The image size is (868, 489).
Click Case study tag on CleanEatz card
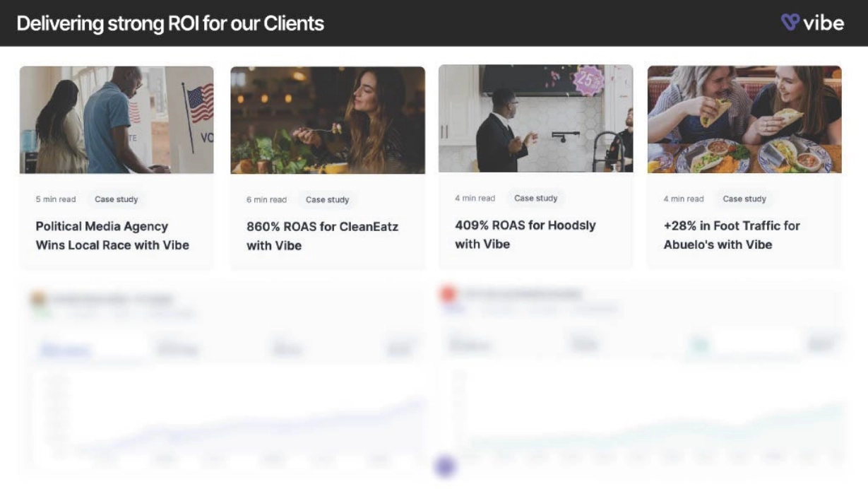[327, 200]
